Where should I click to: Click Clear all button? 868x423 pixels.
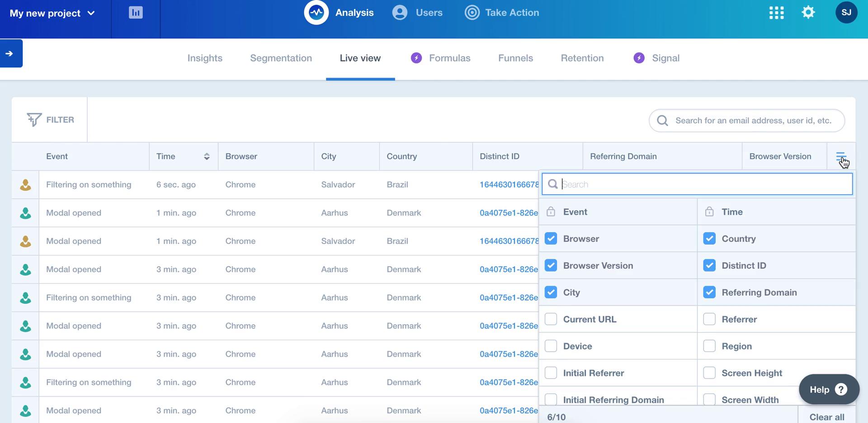click(x=826, y=417)
